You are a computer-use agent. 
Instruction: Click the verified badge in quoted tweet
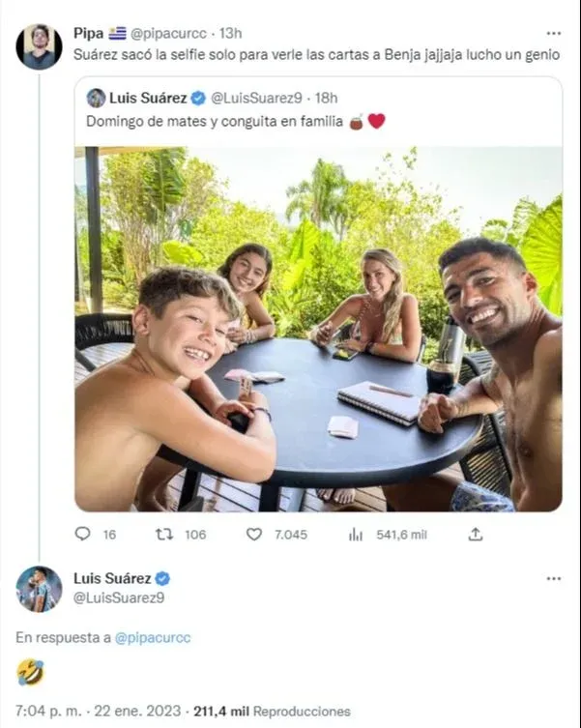pyautogui.click(x=198, y=98)
